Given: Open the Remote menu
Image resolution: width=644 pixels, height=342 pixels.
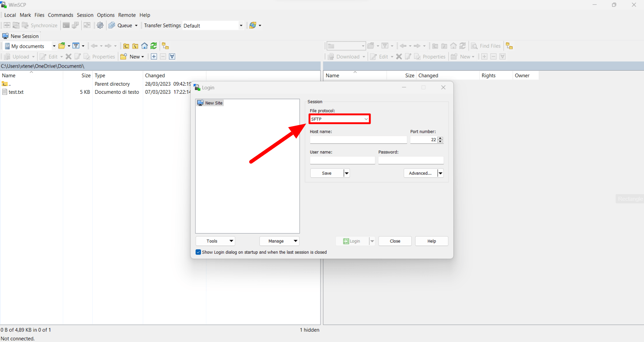Looking at the screenshot, I should (127, 15).
